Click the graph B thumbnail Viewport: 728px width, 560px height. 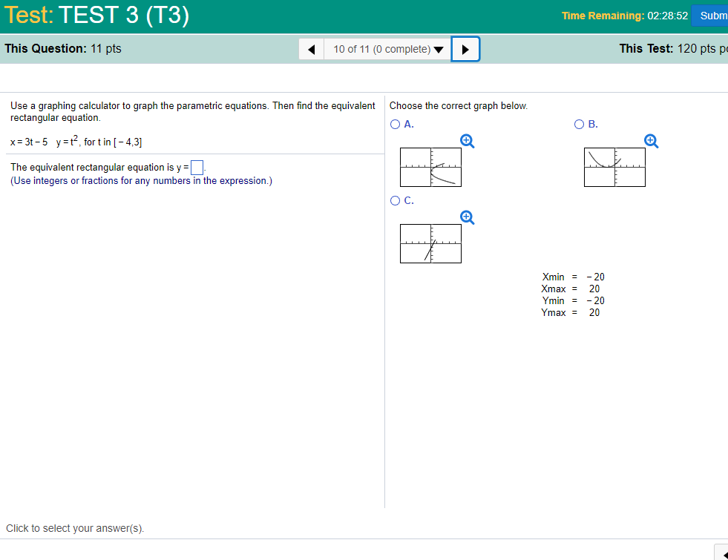click(614, 168)
